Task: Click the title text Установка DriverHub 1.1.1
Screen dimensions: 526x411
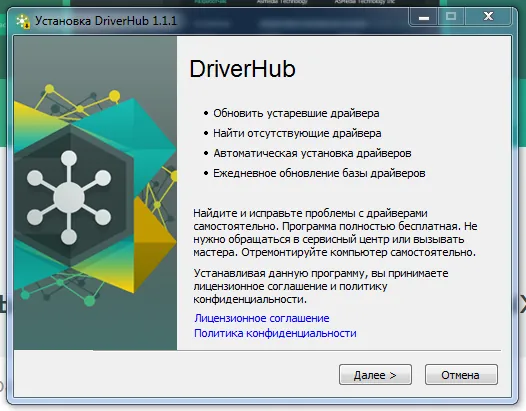Action: click(x=106, y=21)
